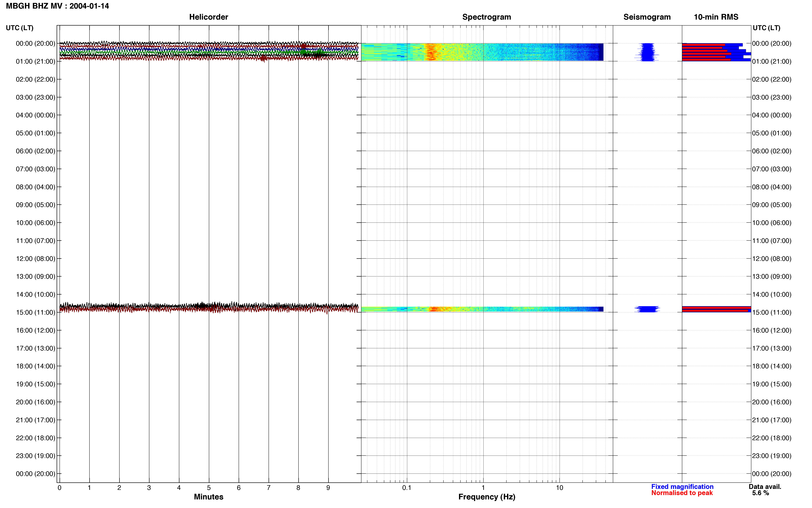Click the right '16:00 (12:00)' time label
812x508 pixels.
tap(772, 330)
